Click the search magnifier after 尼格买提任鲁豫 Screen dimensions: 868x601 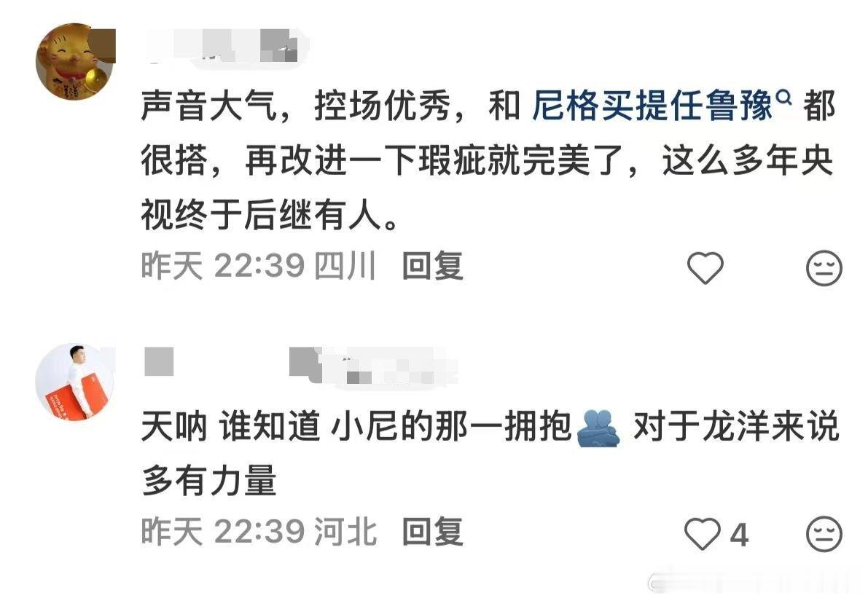click(x=784, y=98)
